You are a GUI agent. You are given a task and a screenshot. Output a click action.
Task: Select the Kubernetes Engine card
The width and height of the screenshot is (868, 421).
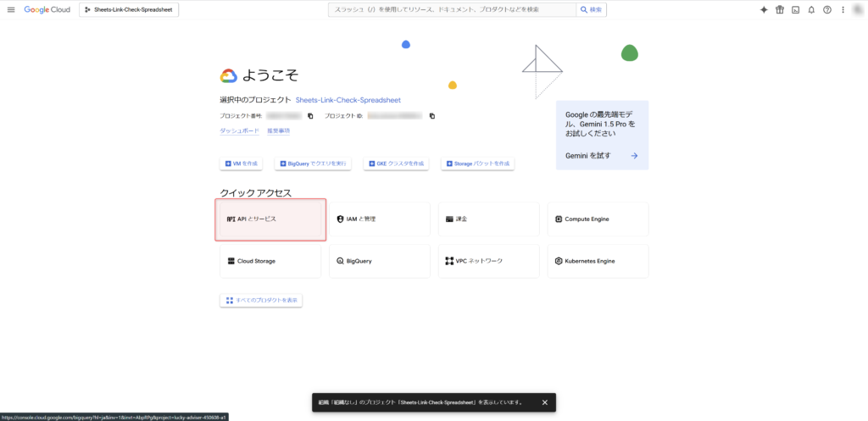tap(598, 261)
